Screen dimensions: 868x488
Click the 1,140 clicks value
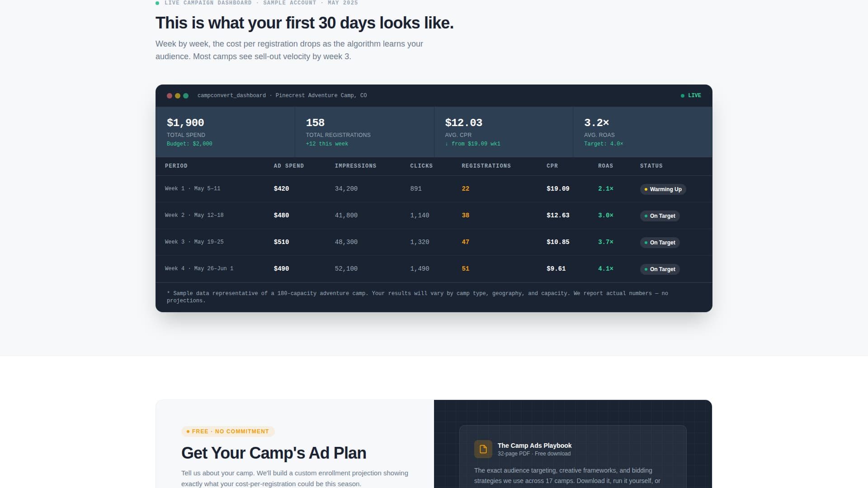[x=420, y=216]
